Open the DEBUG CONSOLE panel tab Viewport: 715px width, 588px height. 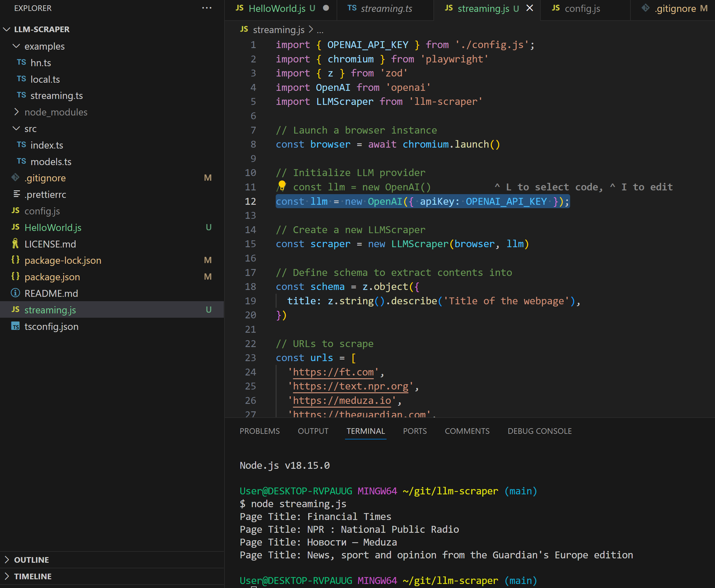540,431
